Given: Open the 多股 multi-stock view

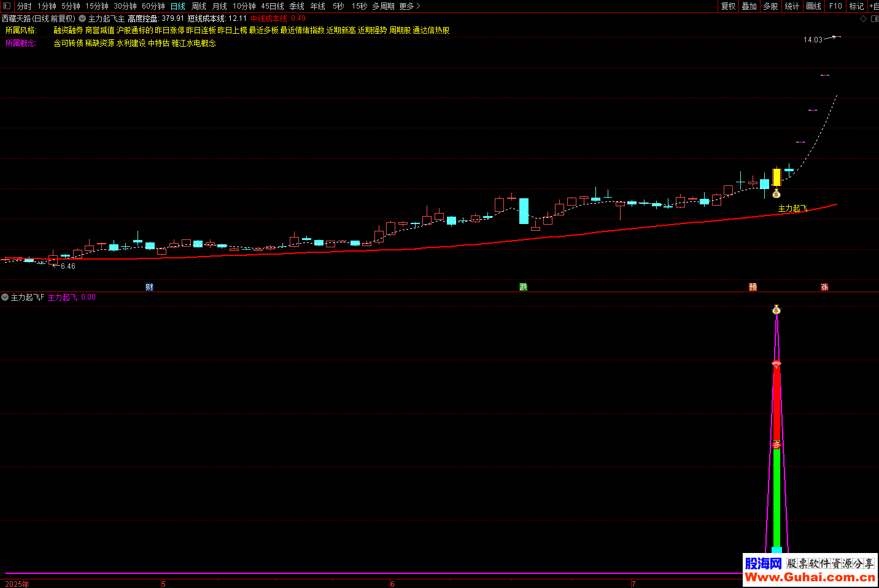Looking at the screenshot, I should click(770, 6).
